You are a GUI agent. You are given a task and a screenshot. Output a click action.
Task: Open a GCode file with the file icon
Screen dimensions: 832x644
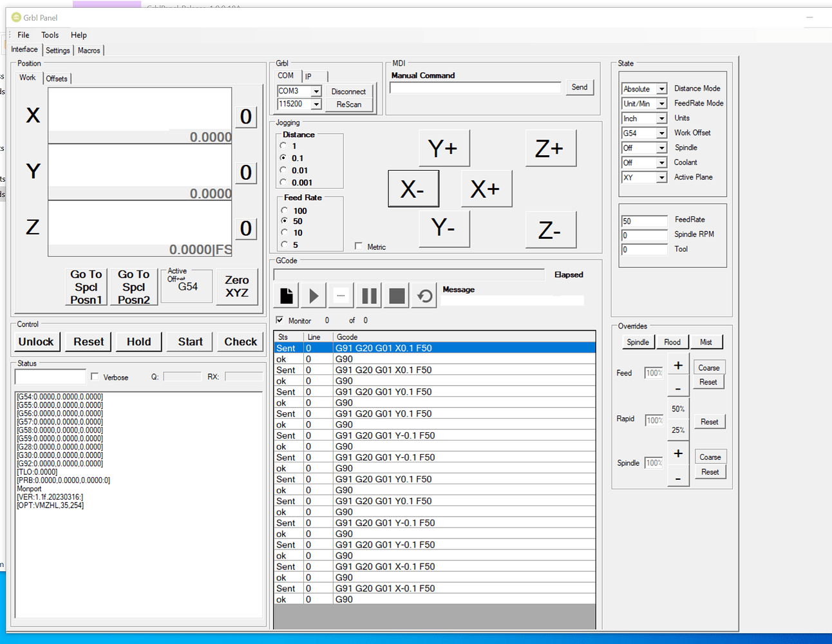tap(286, 295)
